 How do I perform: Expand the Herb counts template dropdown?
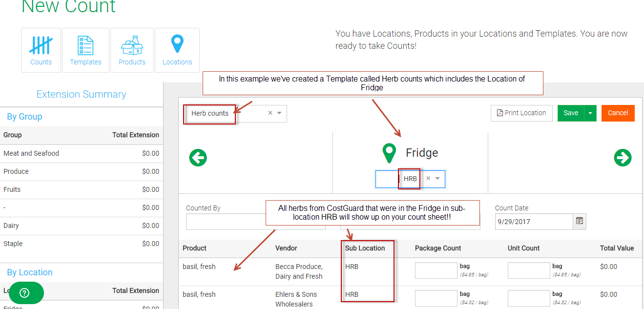click(279, 113)
